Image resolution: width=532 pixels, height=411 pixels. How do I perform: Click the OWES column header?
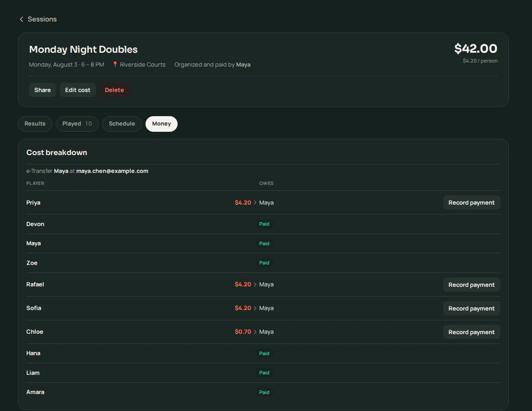pos(266,184)
